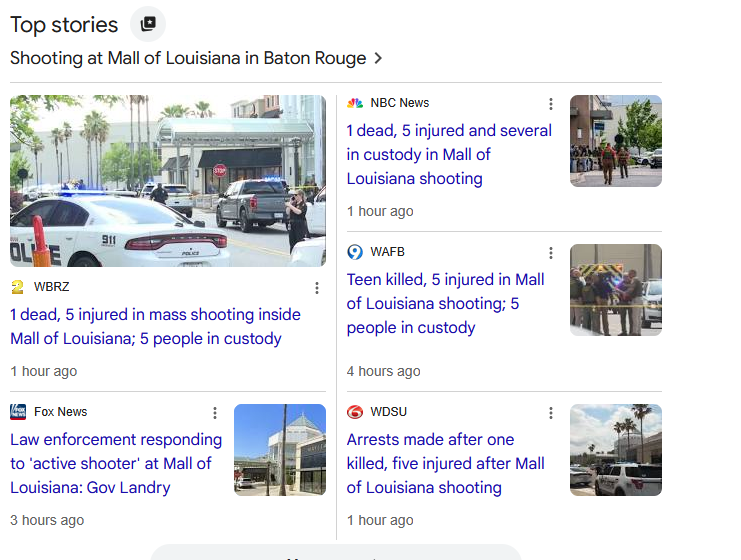
Task: View NBC News story thumbnail image
Action: 616,141
